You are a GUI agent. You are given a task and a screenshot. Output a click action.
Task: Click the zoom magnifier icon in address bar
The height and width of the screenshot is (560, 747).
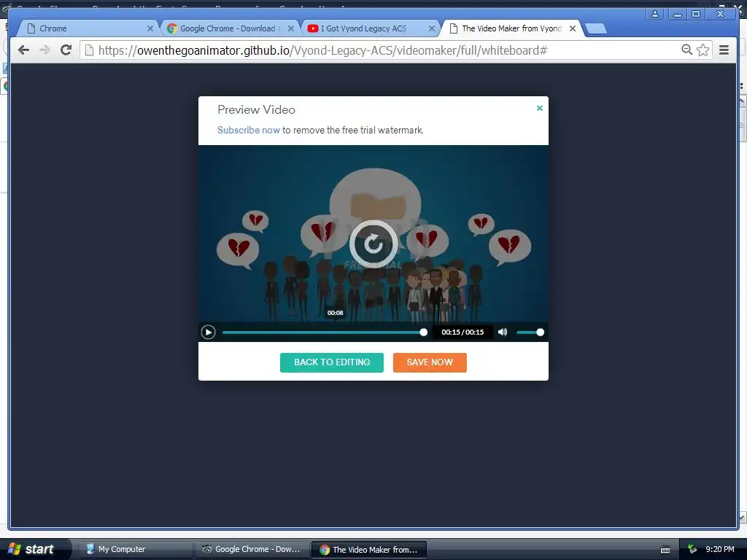tap(686, 50)
